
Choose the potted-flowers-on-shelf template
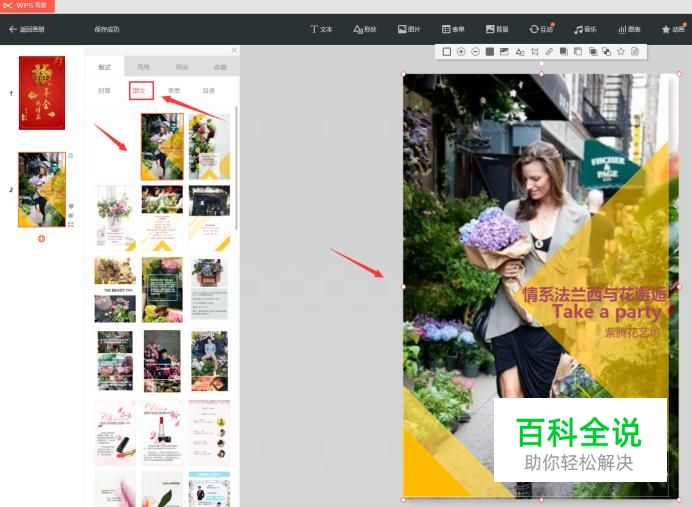pos(209,290)
